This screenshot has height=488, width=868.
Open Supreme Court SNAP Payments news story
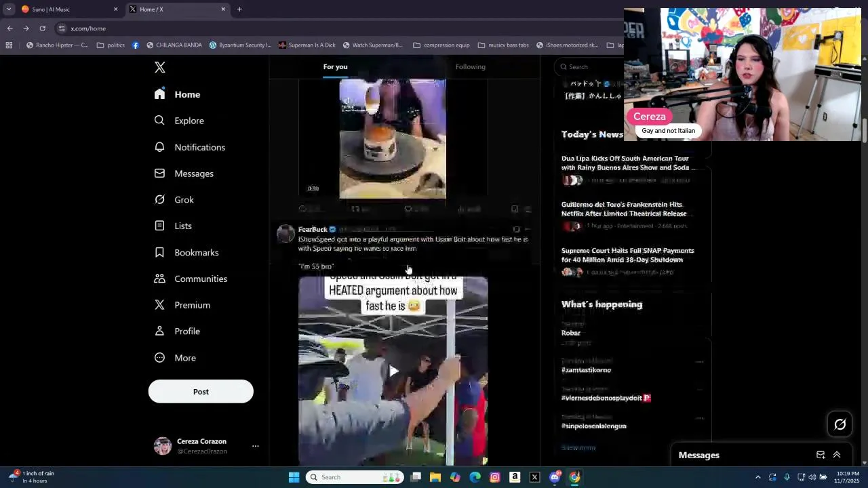point(628,255)
